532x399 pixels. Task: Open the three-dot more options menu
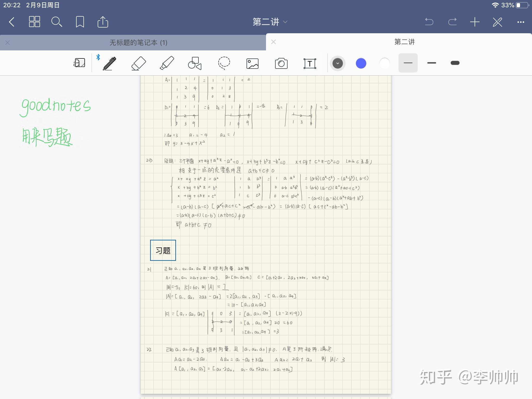521,22
